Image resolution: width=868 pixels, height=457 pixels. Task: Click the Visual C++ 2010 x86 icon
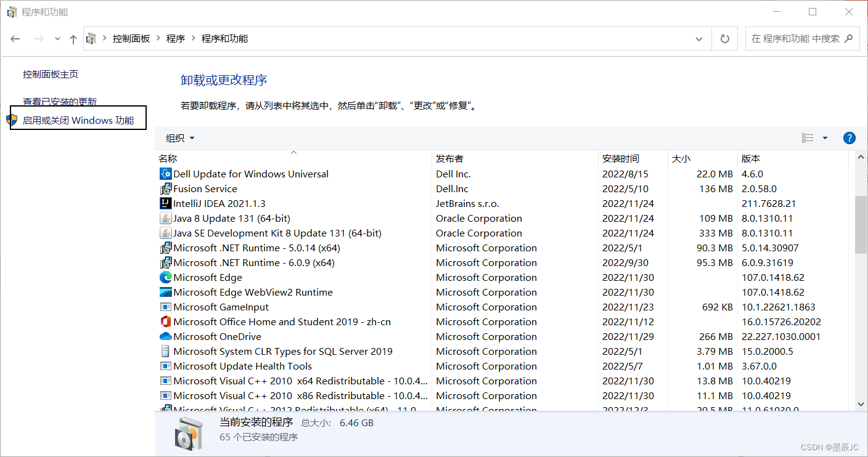click(x=165, y=395)
